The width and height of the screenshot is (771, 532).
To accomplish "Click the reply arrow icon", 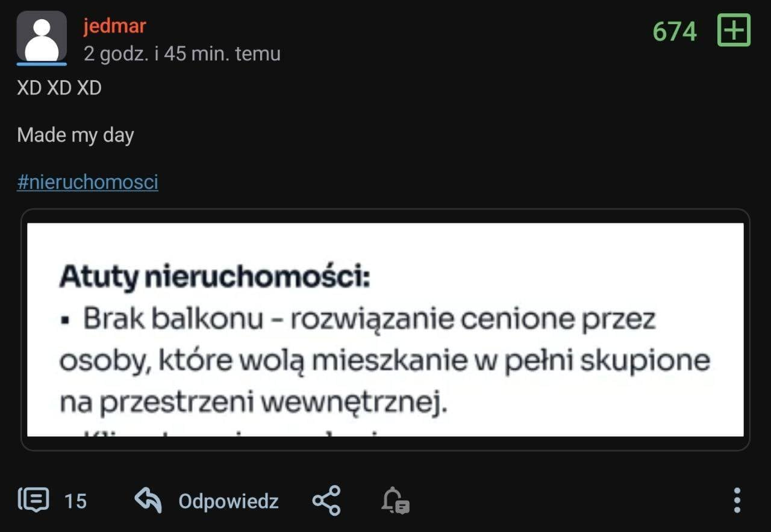I will [148, 500].
